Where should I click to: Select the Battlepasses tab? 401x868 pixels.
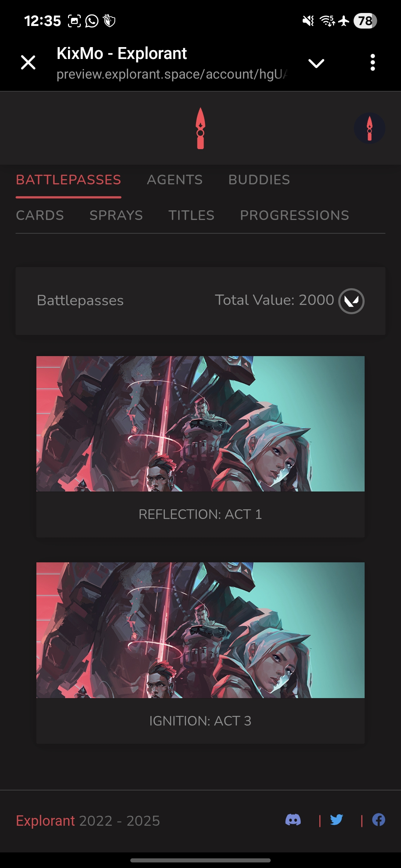69,180
